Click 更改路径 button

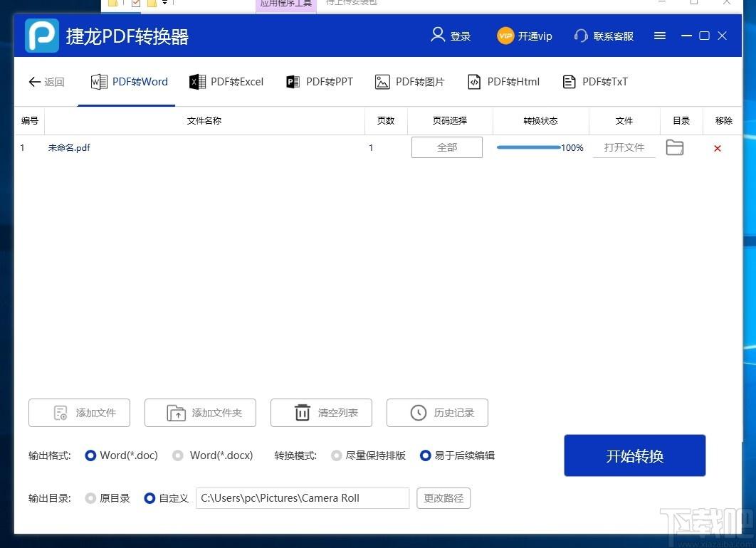click(443, 498)
